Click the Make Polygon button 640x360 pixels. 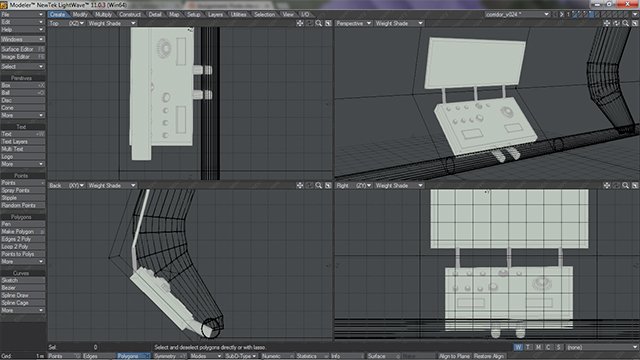tap(22, 232)
